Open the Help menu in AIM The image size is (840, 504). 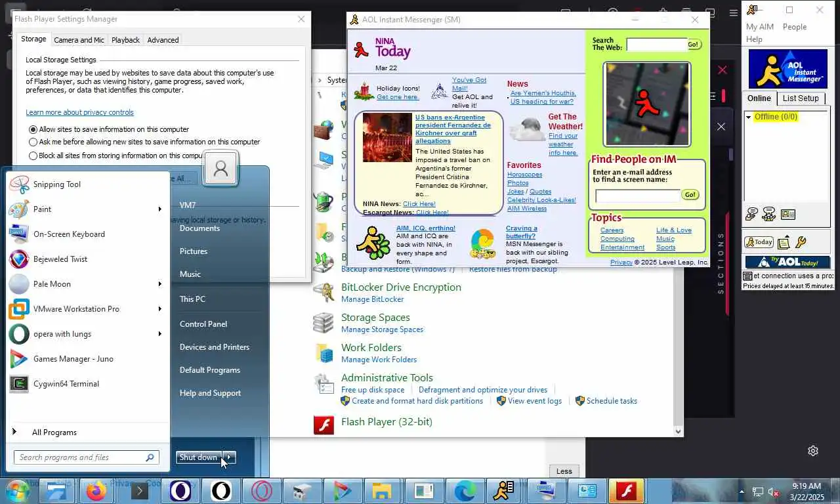click(754, 39)
